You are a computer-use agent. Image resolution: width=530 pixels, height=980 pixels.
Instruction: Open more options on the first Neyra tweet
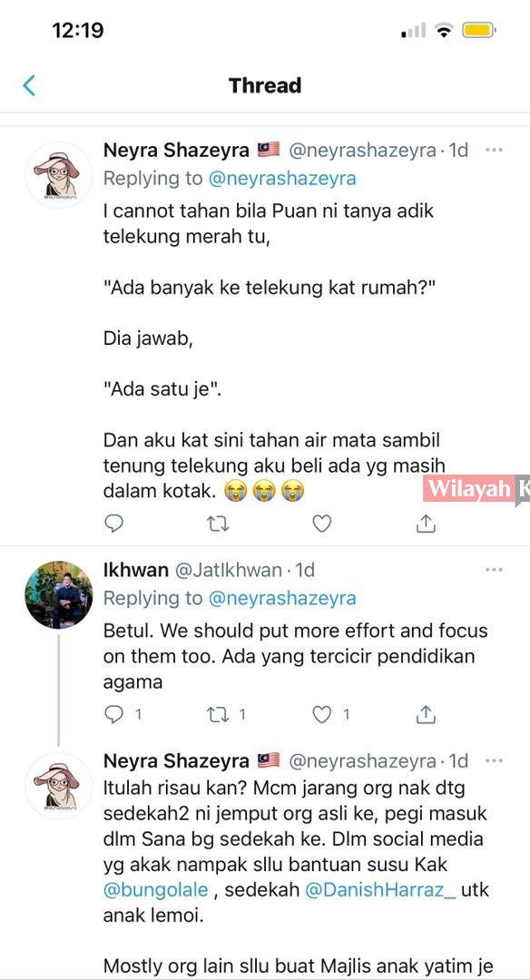(x=494, y=150)
